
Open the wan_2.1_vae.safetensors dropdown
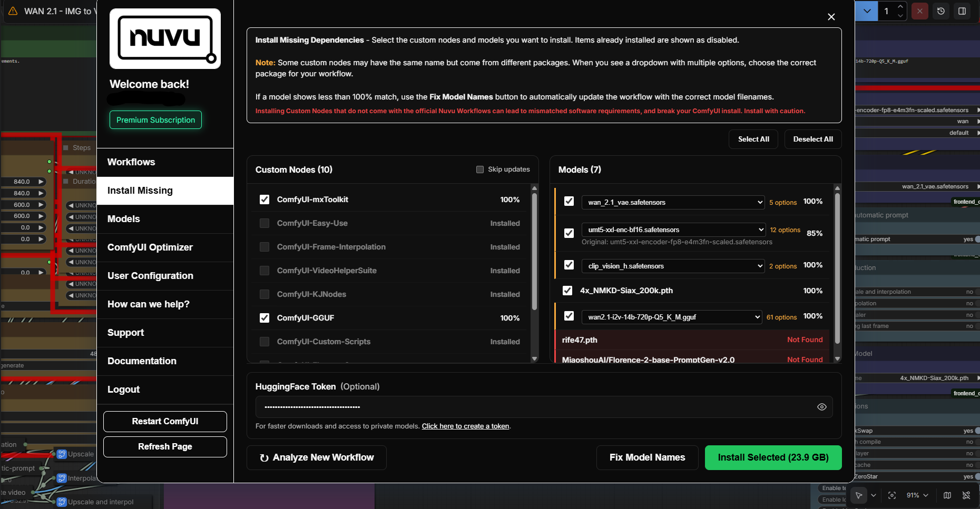(x=673, y=203)
